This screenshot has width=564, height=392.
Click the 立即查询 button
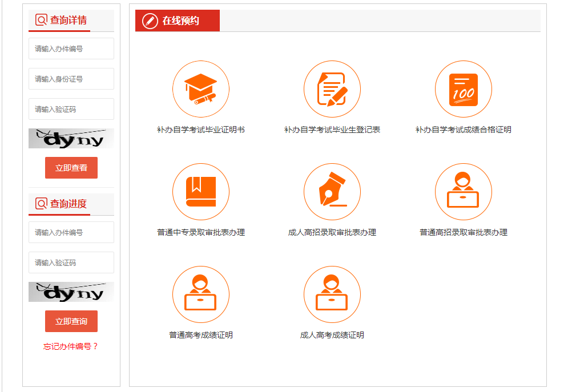coord(71,321)
